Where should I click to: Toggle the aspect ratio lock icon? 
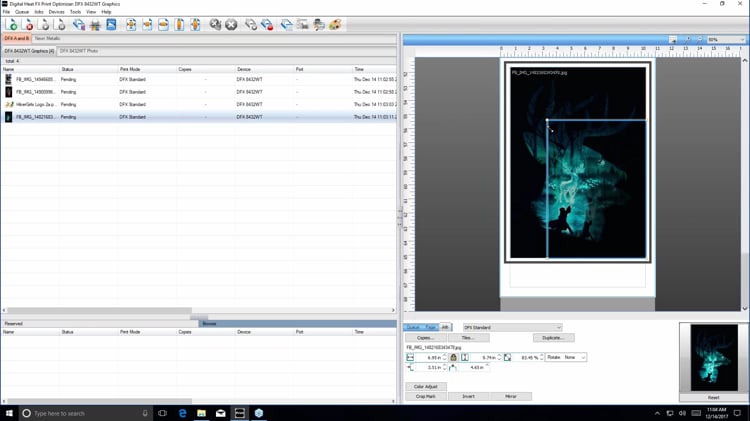[x=453, y=357]
